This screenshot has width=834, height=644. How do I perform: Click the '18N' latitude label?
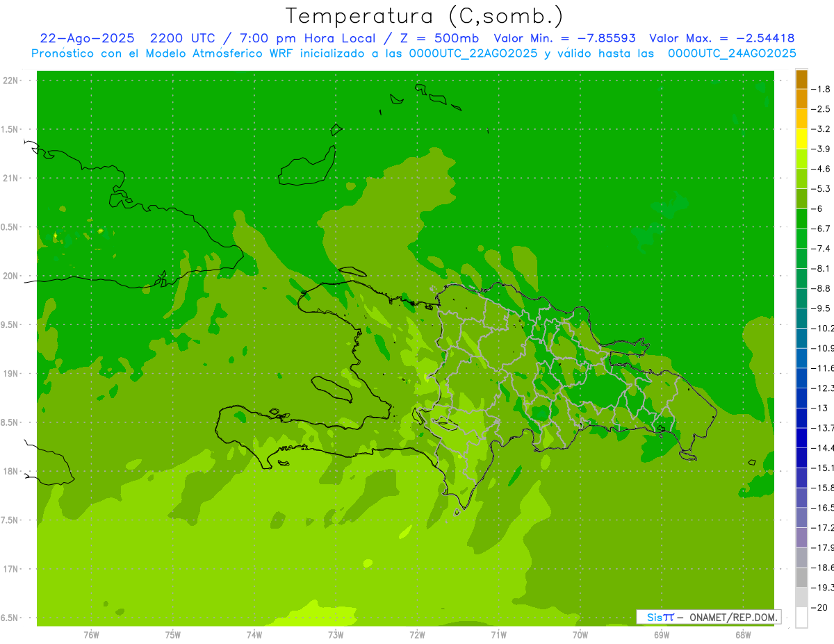coord(12,471)
